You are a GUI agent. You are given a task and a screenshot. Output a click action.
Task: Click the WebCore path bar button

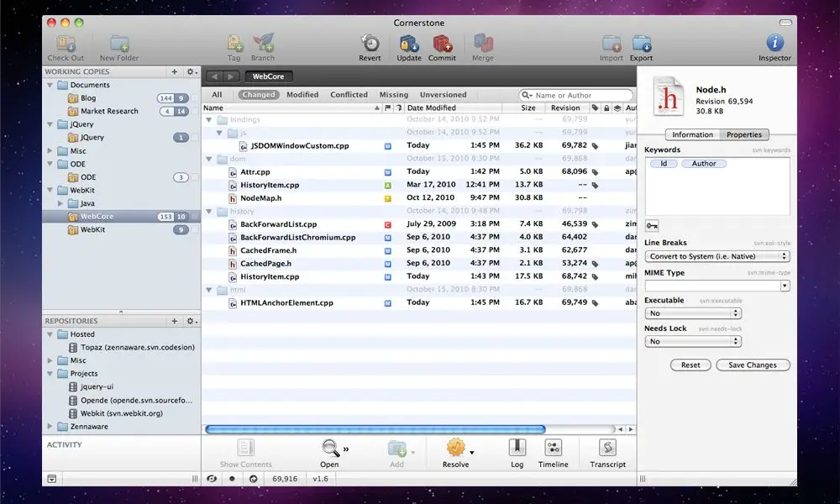click(269, 76)
